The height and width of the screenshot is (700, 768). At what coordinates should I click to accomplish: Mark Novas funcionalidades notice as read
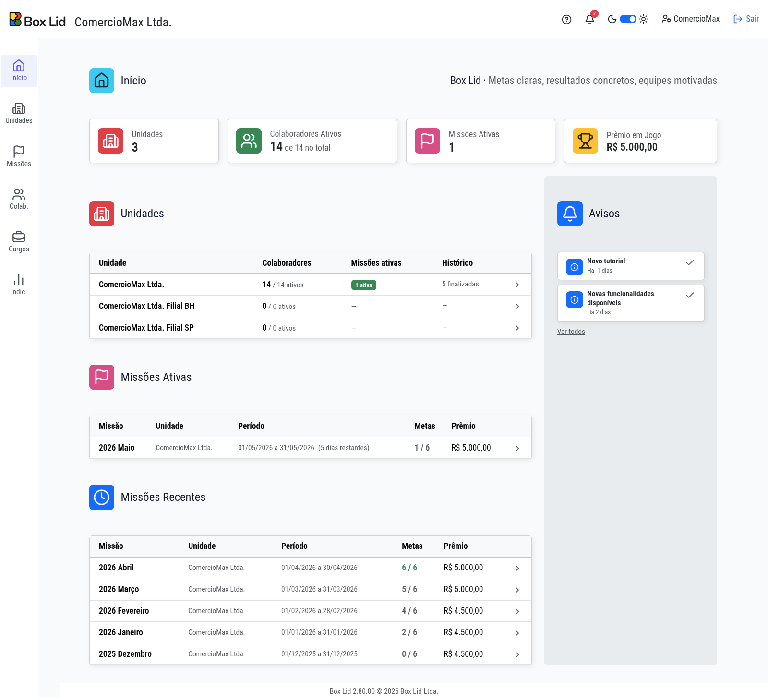tap(690, 295)
